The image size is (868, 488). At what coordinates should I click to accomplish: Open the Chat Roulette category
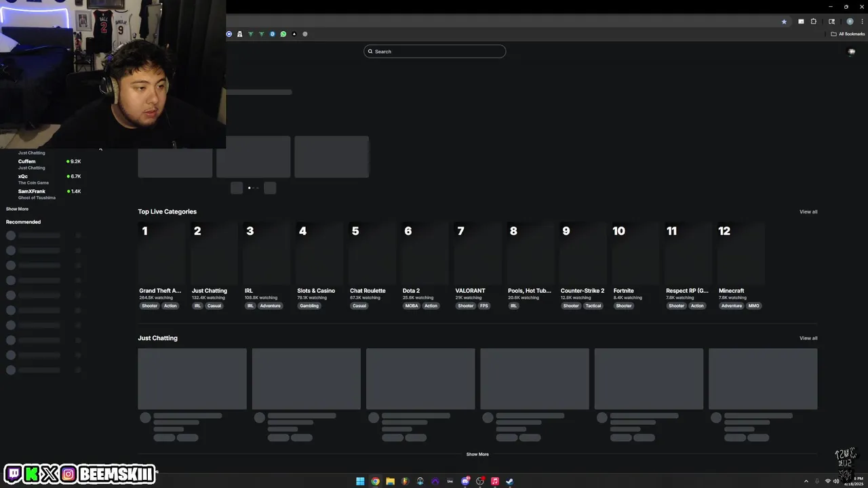click(x=372, y=265)
